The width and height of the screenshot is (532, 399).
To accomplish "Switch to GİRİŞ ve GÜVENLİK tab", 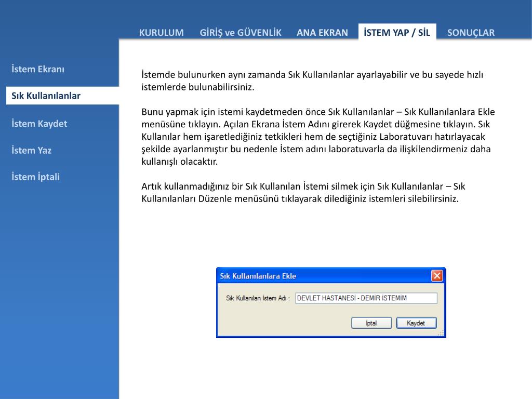I will pyautogui.click(x=240, y=33).
